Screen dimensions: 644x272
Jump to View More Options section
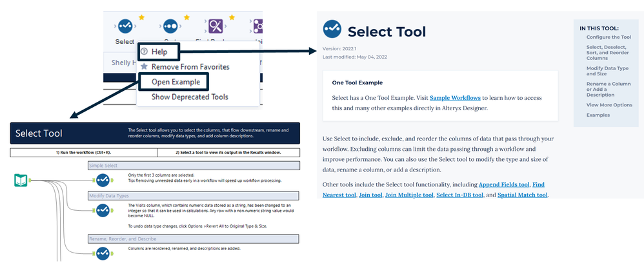pyautogui.click(x=609, y=104)
